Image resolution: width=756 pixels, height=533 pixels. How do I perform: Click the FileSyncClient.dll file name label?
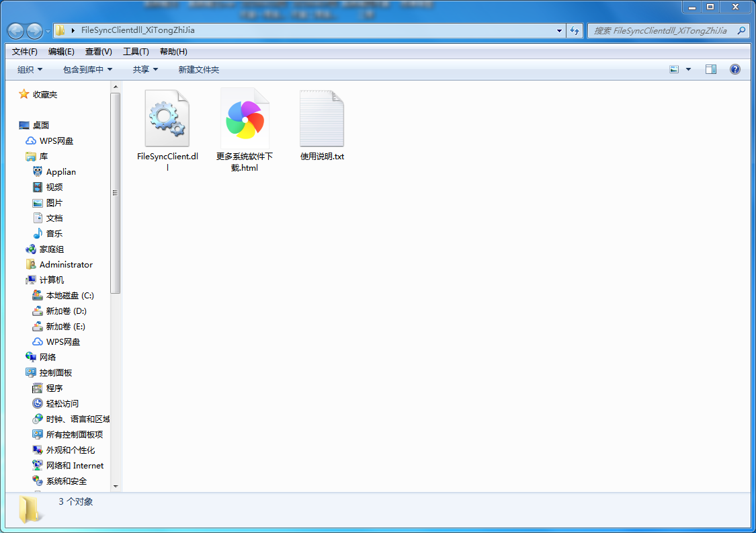(167, 161)
